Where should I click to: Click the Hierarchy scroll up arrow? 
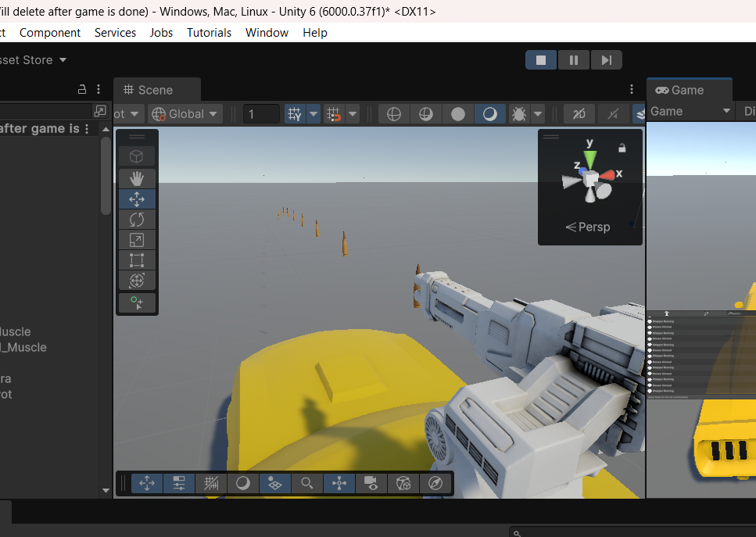[x=106, y=129]
